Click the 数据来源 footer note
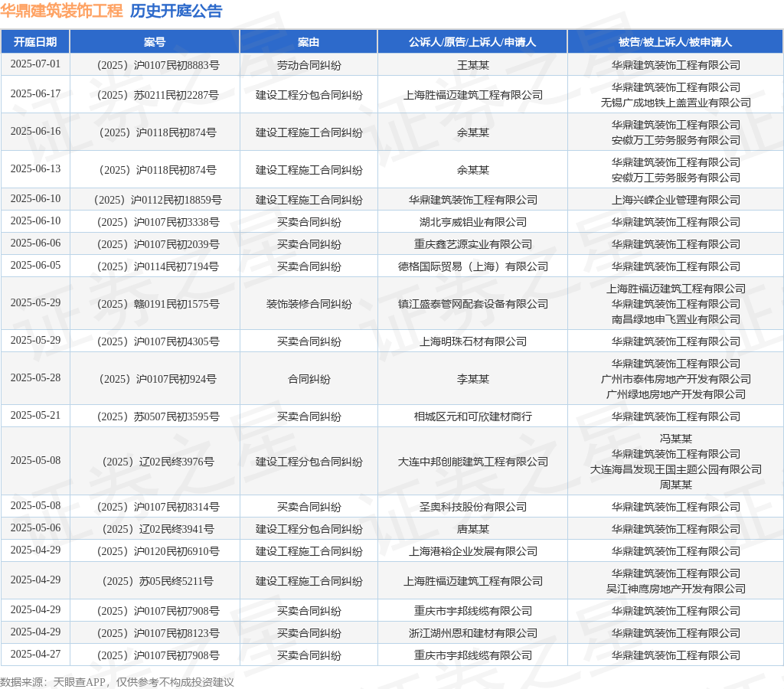 [117, 682]
